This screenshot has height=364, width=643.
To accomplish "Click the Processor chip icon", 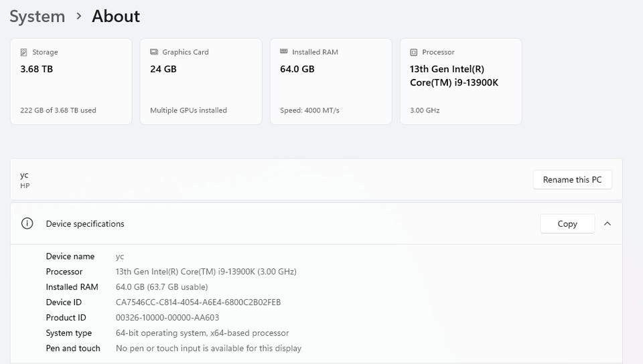I will [x=414, y=52].
